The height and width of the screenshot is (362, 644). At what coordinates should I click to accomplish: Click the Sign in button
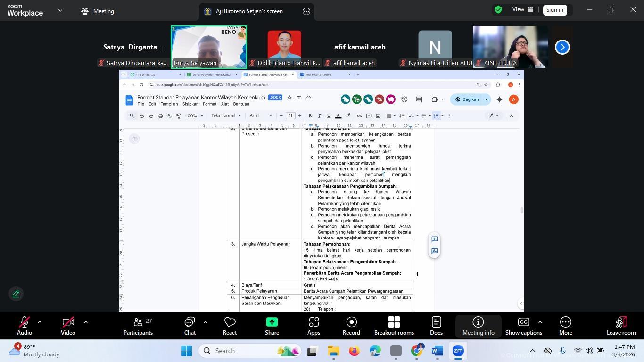point(554,10)
